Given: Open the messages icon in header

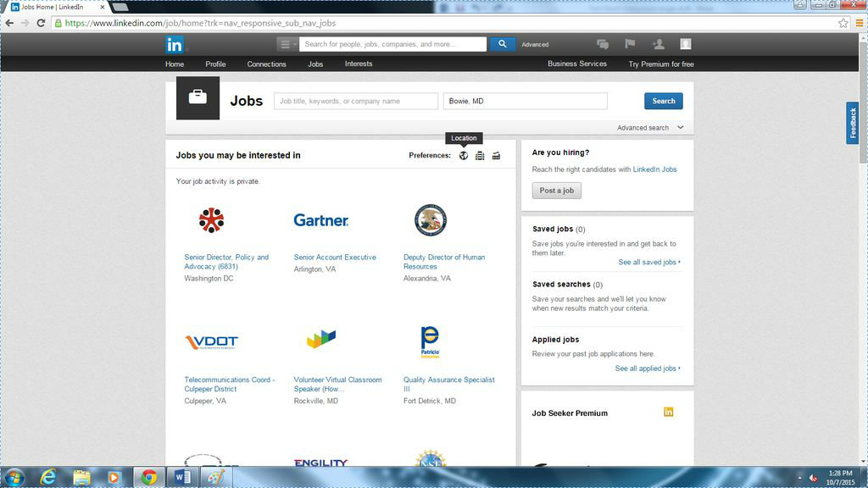Looking at the screenshot, I should [x=603, y=44].
